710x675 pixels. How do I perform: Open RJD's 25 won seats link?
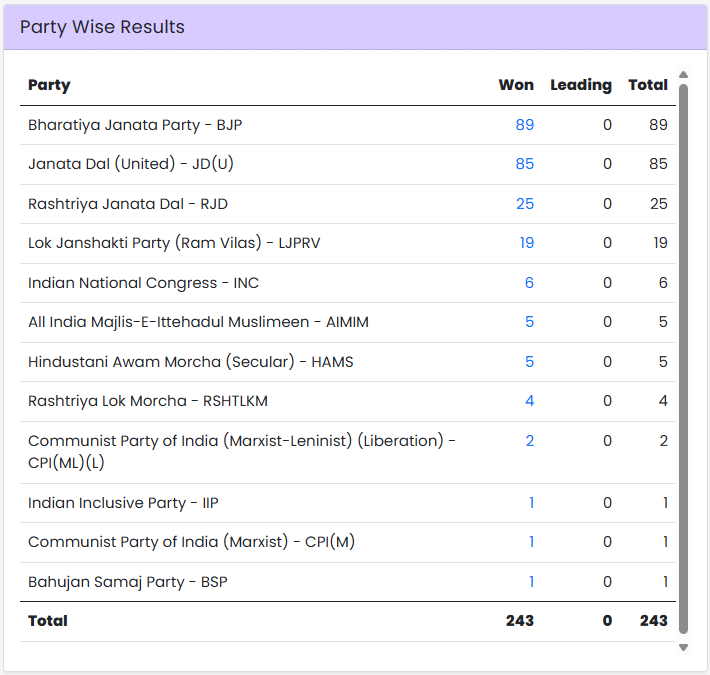[524, 204]
